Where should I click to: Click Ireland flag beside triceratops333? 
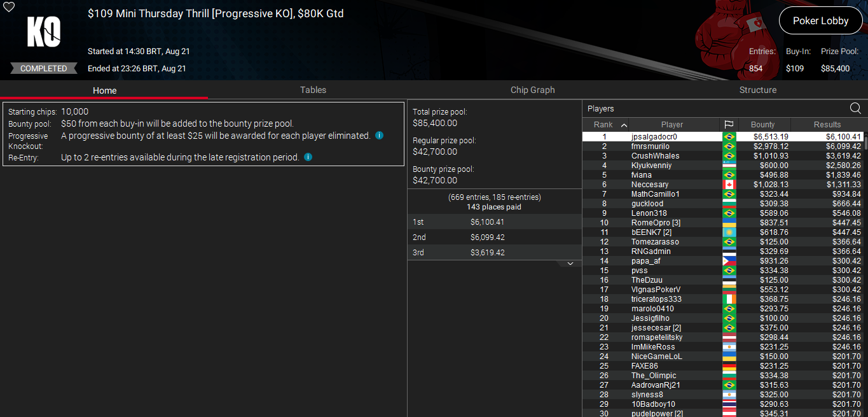click(729, 299)
